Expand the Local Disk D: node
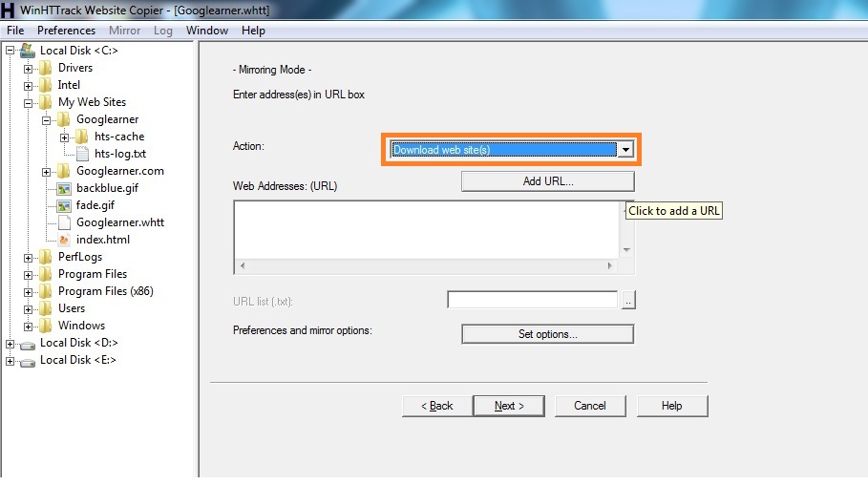Image resolution: width=868 pixels, height=485 pixels. pos(10,344)
